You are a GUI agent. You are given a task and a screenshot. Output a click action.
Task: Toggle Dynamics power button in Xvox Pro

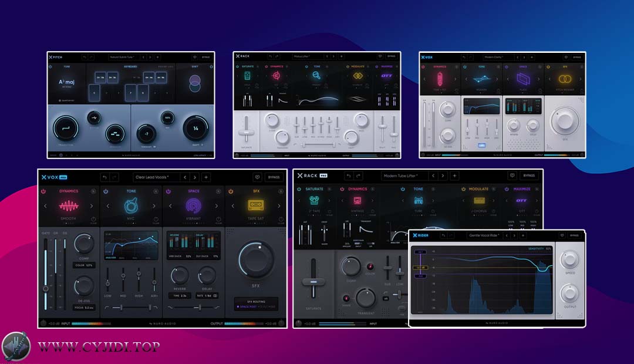pos(43,191)
